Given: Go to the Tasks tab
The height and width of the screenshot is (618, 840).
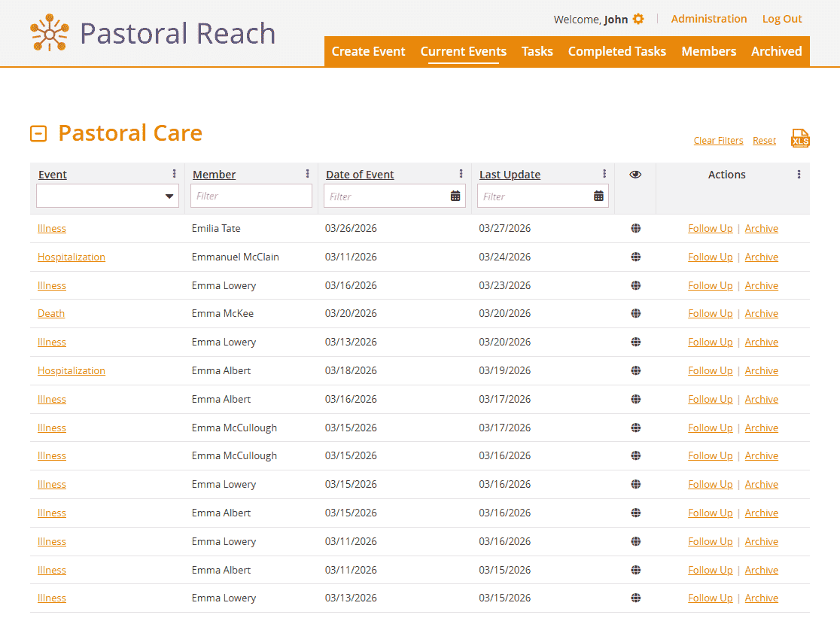Looking at the screenshot, I should [537, 51].
